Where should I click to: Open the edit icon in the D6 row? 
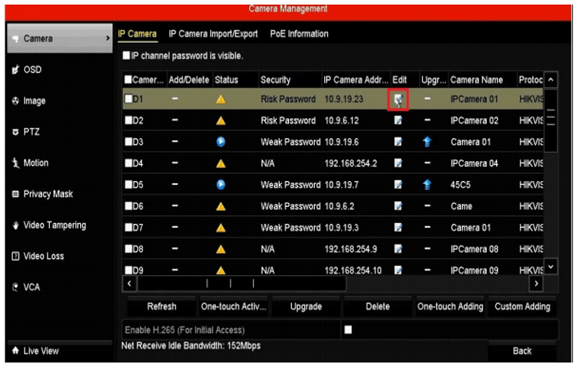398,206
